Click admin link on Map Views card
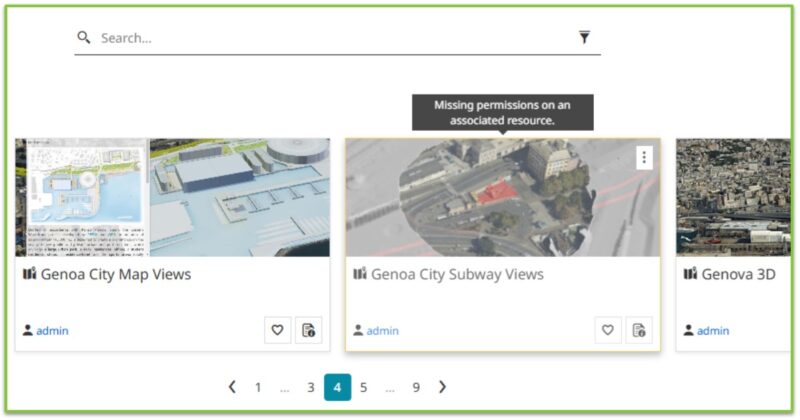800x420 pixels. (52, 331)
